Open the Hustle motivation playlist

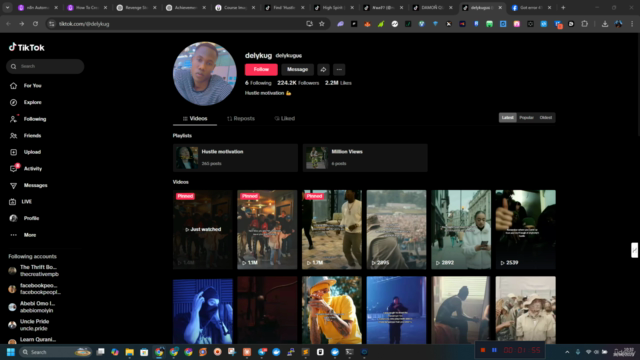tap(235, 158)
